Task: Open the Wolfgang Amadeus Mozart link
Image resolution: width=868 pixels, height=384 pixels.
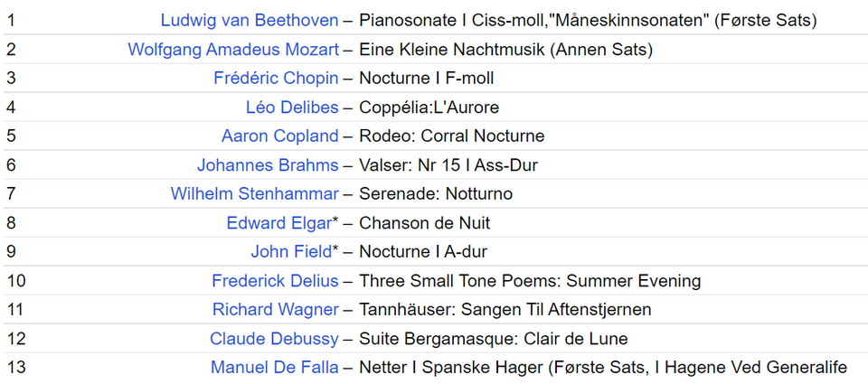Action: pos(233,50)
